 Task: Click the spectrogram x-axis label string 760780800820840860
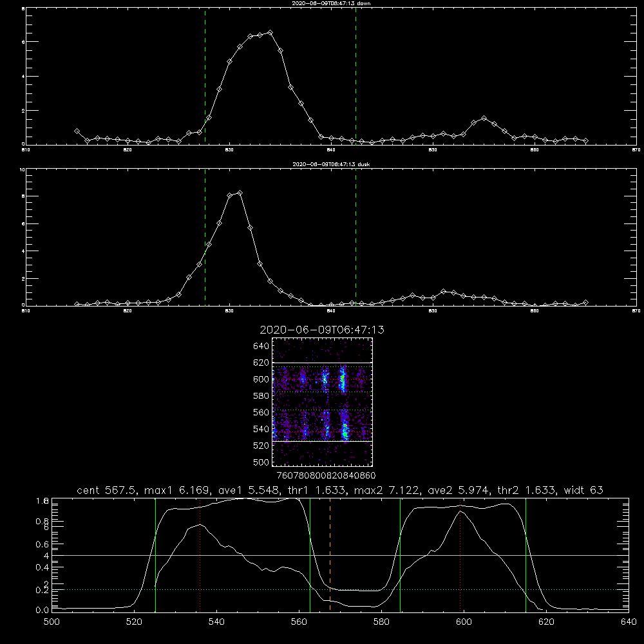coord(326,476)
